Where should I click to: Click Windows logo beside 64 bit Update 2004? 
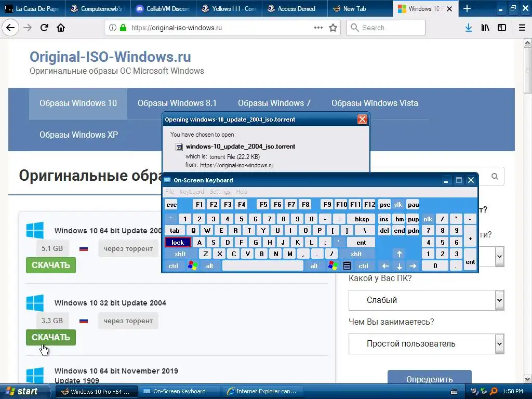coord(35,230)
